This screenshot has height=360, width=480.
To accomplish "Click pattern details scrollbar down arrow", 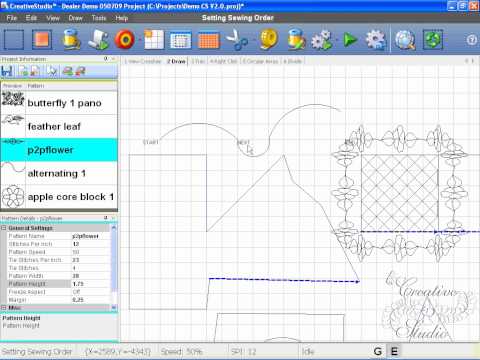I will point(114,307).
